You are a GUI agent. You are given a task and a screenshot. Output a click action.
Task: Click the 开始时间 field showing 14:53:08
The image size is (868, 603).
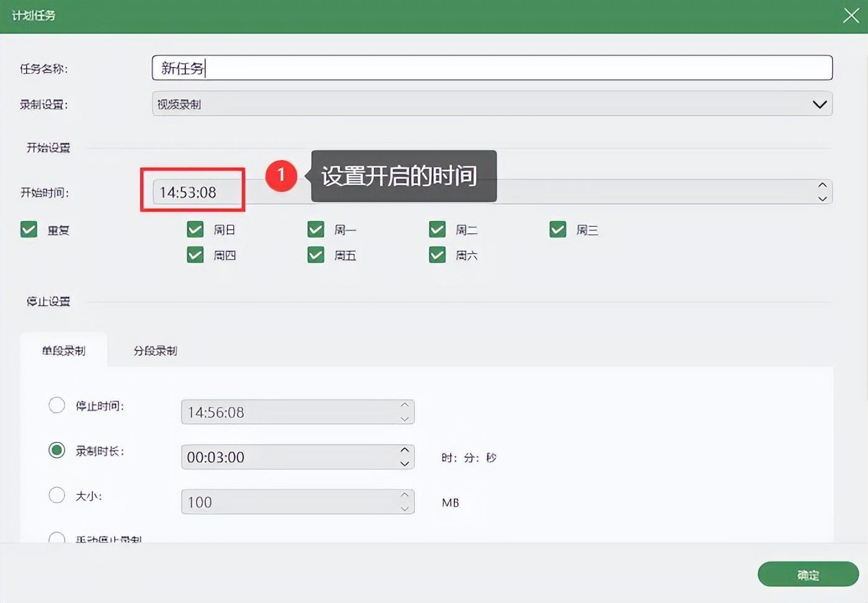pyautogui.click(x=192, y=192)
